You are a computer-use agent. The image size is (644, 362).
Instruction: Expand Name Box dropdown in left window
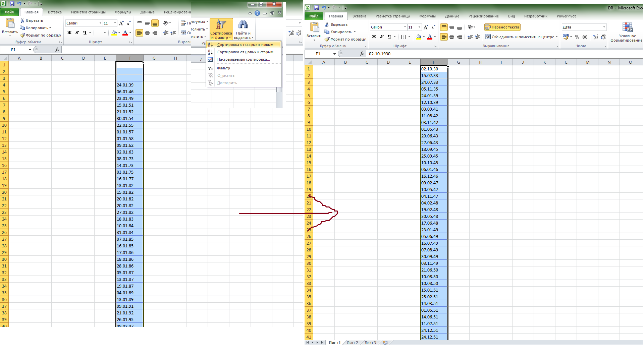click(x=30, y=50)
